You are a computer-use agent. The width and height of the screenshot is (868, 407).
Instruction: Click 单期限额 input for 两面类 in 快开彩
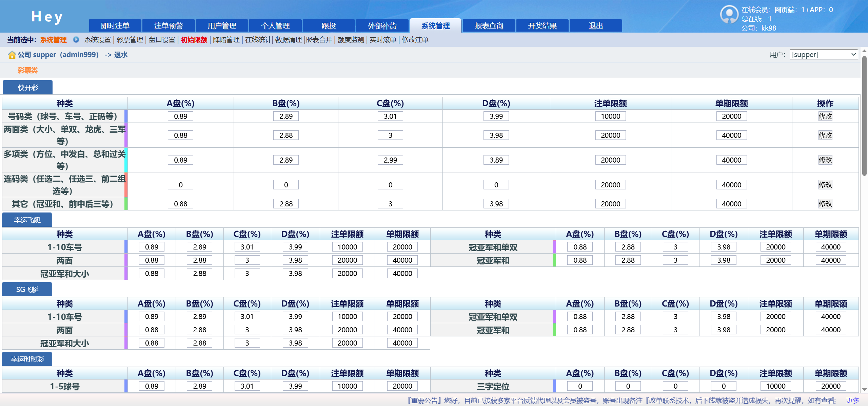tap(731, 135)
